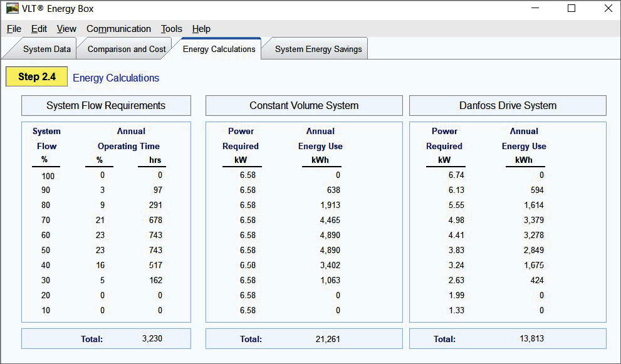Go to System Energy Savings tab

tap(318, 49)
